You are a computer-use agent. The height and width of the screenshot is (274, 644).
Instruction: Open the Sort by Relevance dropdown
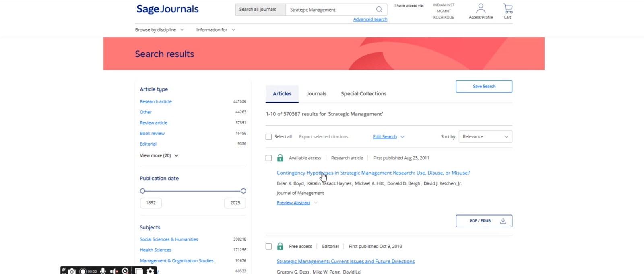click(x=485, y=137)
